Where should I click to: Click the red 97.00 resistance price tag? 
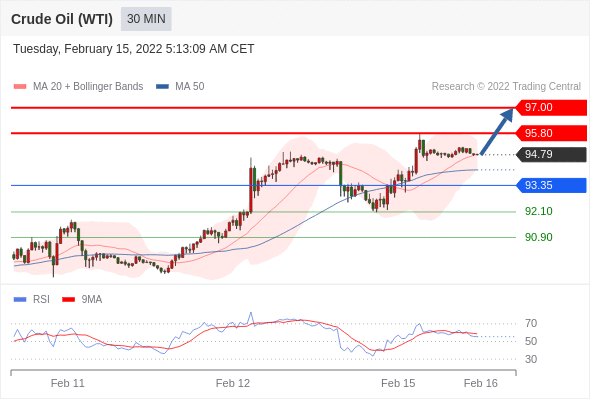[x=551, y=108]
